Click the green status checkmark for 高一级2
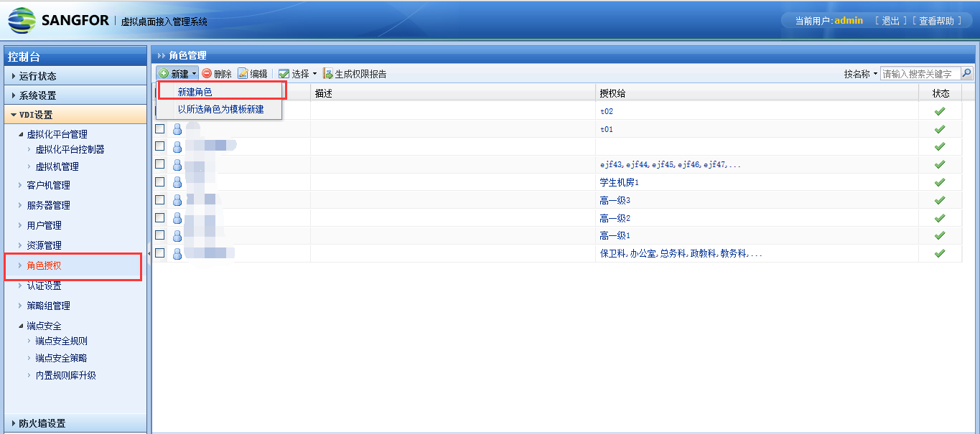 tap(939, 218)
